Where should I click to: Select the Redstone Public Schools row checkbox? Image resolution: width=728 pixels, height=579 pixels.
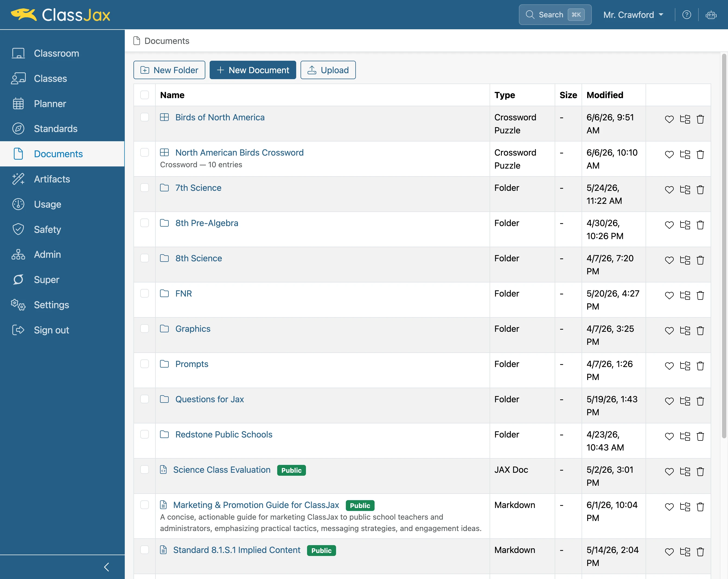coord(145,434)
